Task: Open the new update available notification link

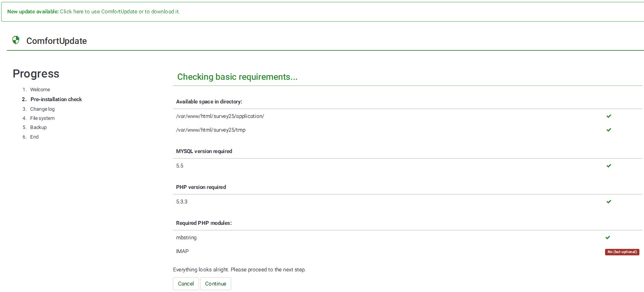Action: point(120,12)
